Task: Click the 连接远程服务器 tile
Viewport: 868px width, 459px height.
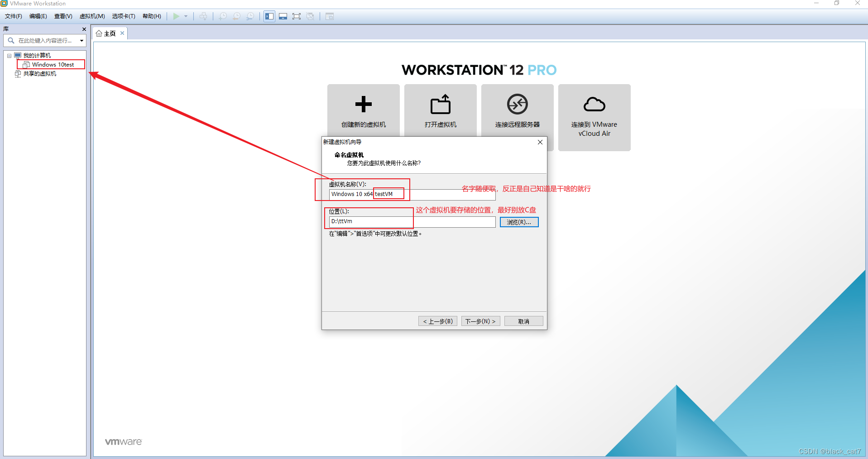Action: 518,110
